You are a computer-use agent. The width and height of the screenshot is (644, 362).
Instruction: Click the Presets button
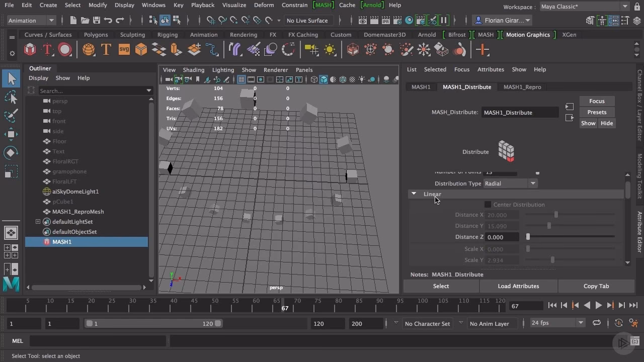click(597, 112)
